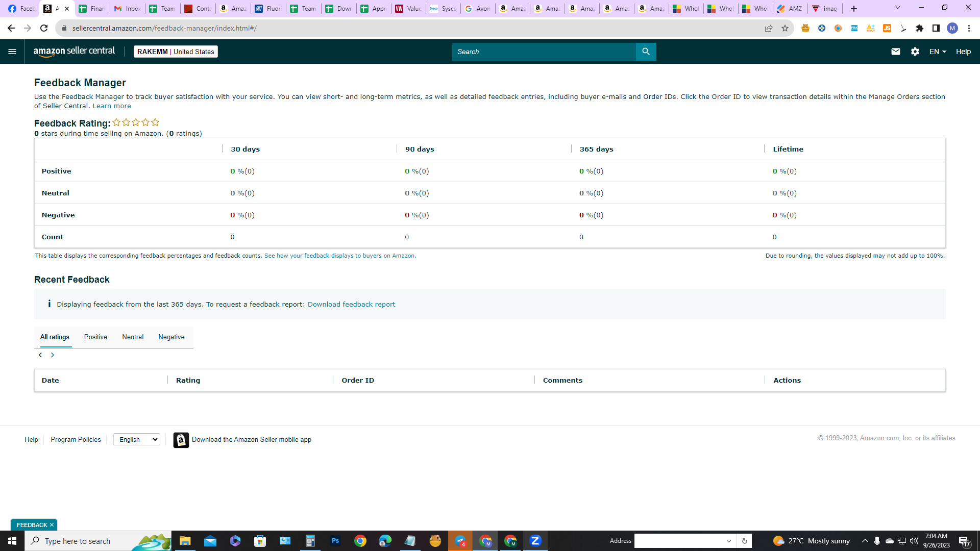
Task: Open the messages envelope icon
Action: click(x=895, y=52)
